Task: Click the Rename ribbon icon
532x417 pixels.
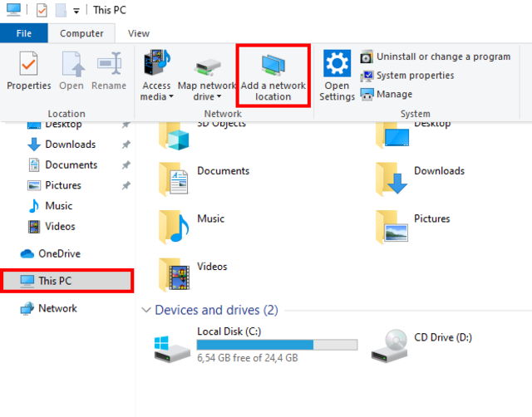Action: [x=109, y=63]
